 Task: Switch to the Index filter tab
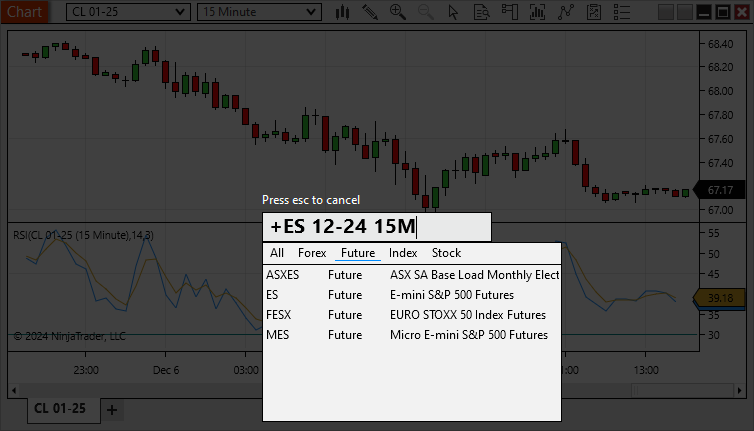(403, 253)
